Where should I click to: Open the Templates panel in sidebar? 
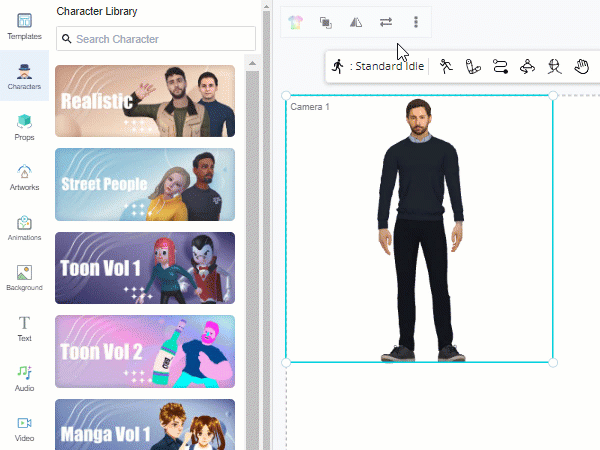[x=24, y=26]
